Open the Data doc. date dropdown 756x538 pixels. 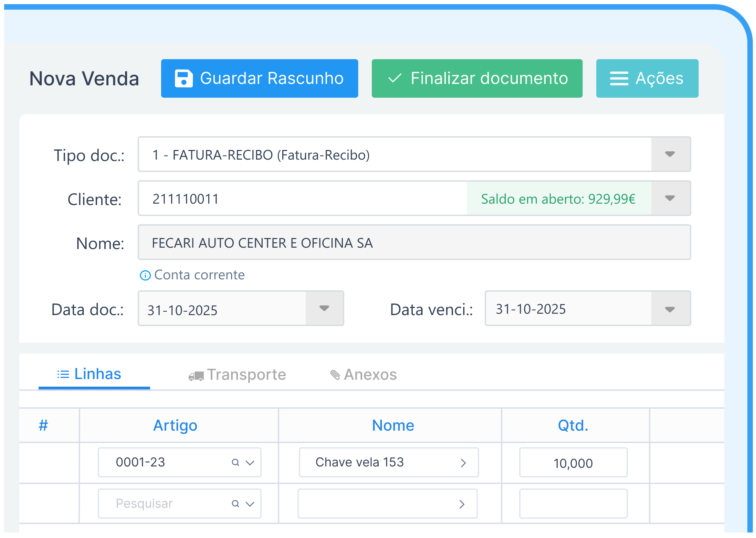coord(324,308)
